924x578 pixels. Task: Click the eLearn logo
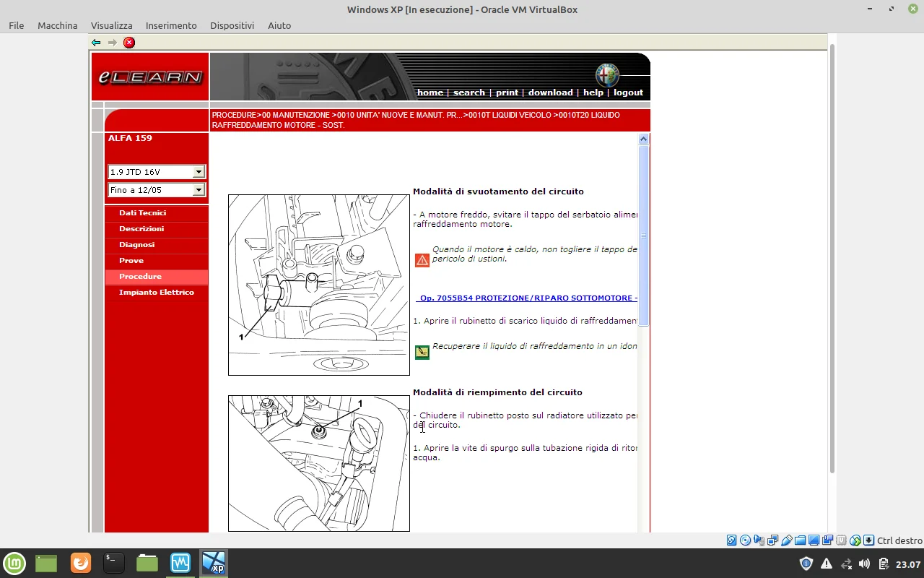coord(150,77)
